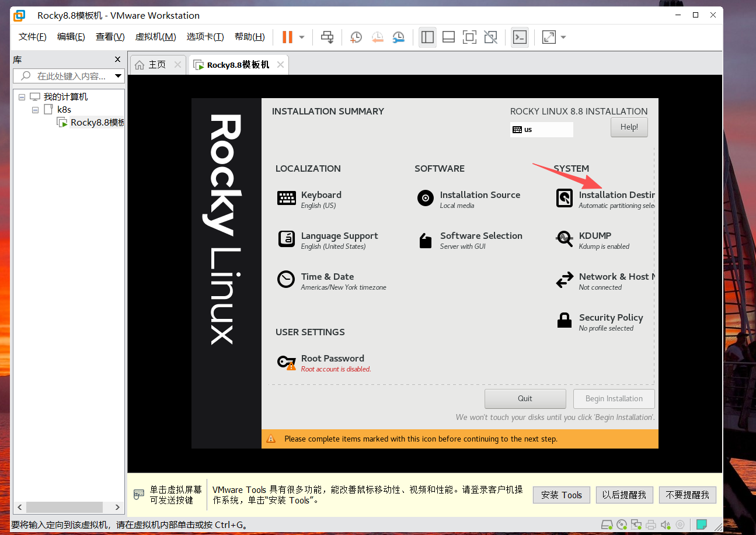This screenshot has height=535, width=756.
Task: Open the snapshot manager
Action: (x=398, y=37)
